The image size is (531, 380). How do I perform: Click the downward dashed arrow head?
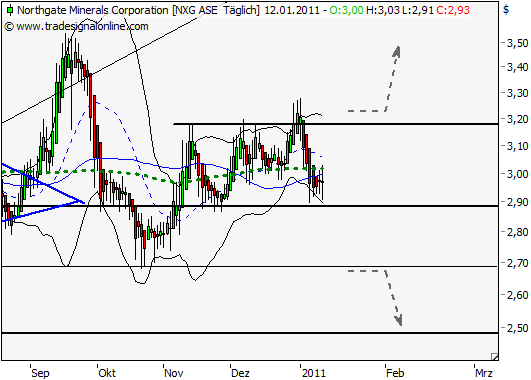coord(399,320)
